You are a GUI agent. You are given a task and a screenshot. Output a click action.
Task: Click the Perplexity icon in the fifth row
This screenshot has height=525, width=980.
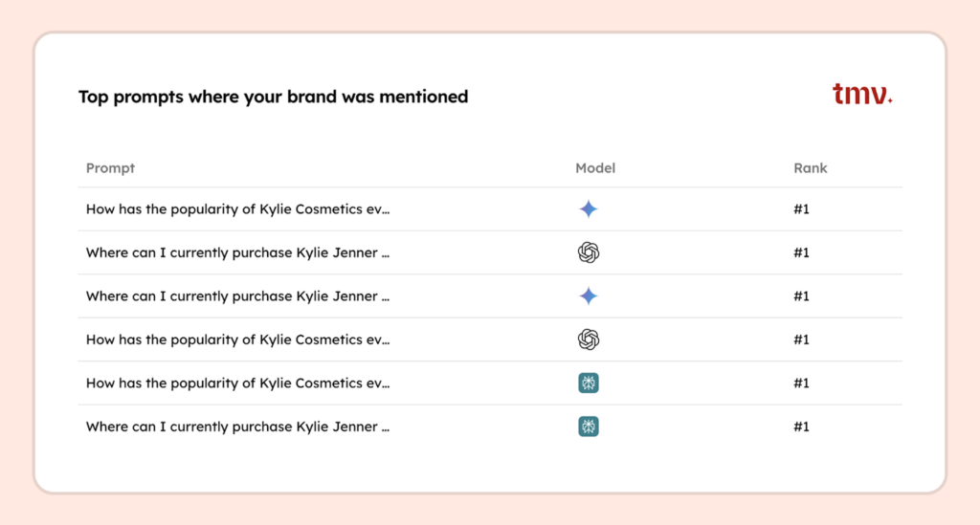coord(588,383)
